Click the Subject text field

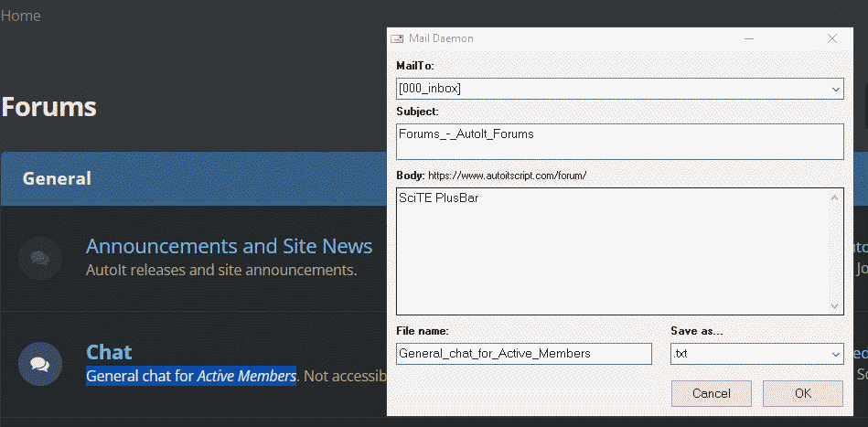click(x=620, y=142)
